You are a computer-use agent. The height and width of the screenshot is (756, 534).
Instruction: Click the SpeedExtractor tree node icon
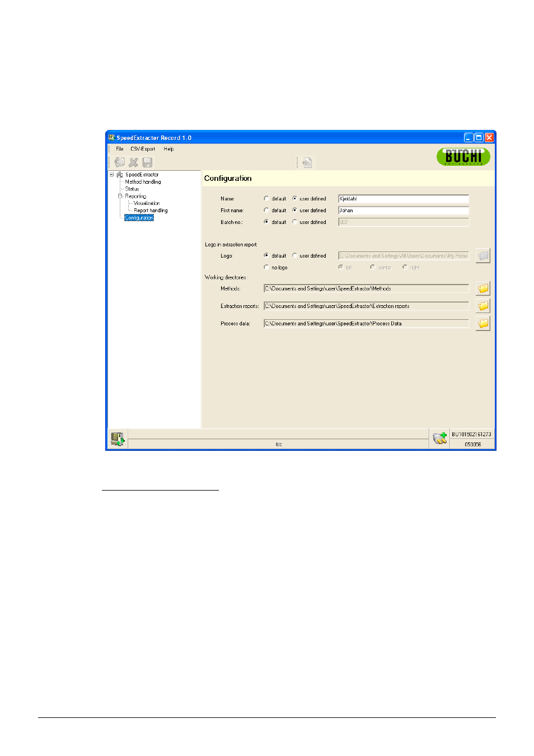(x=119, y=175)
